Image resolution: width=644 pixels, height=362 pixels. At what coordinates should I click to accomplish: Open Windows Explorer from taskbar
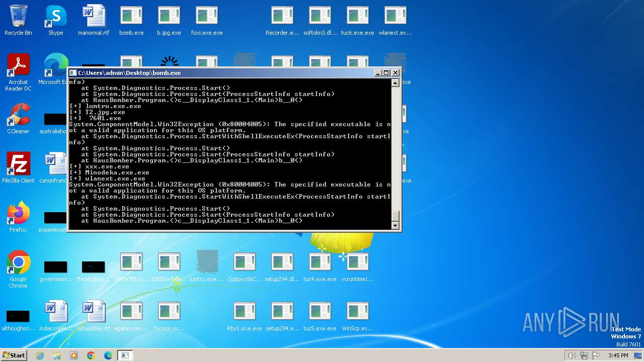(x=57, y=355)
